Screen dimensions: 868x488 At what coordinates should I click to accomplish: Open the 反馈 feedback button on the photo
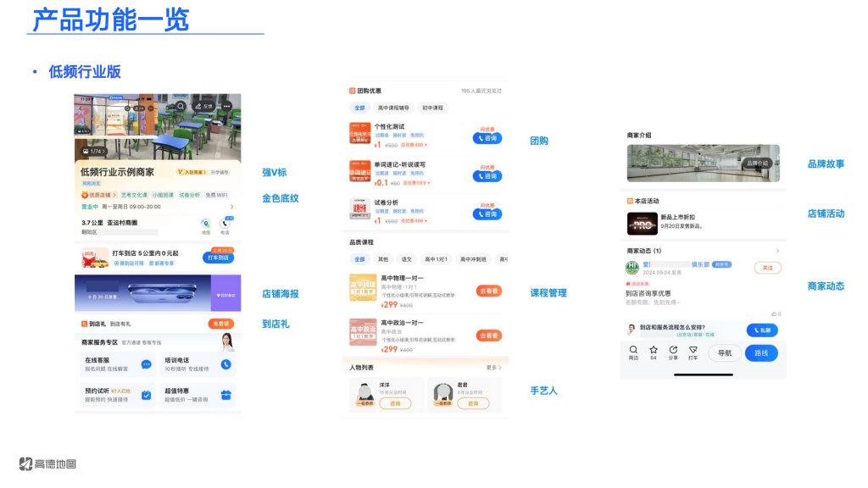click(203, 106)
